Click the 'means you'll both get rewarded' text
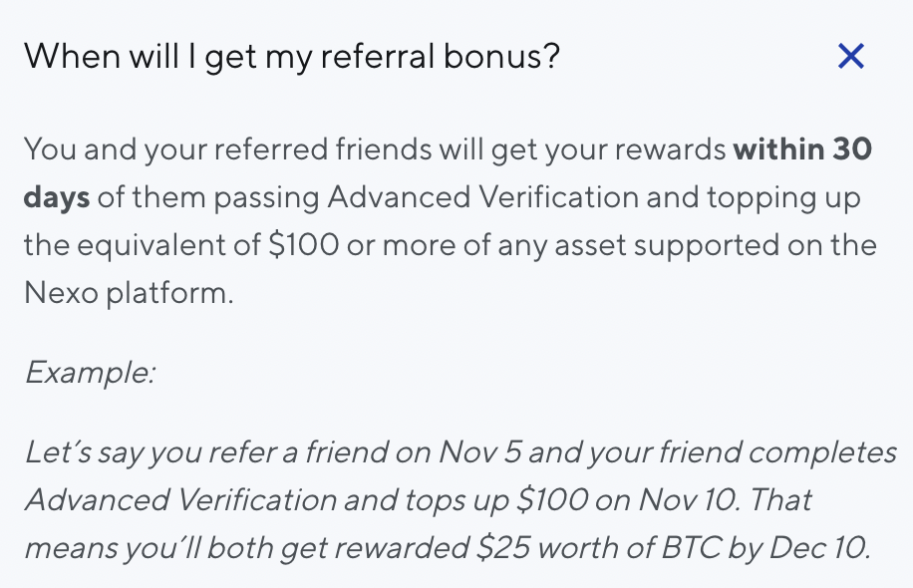The width and height of the screenshot is (913, 588). pos(246,548)
